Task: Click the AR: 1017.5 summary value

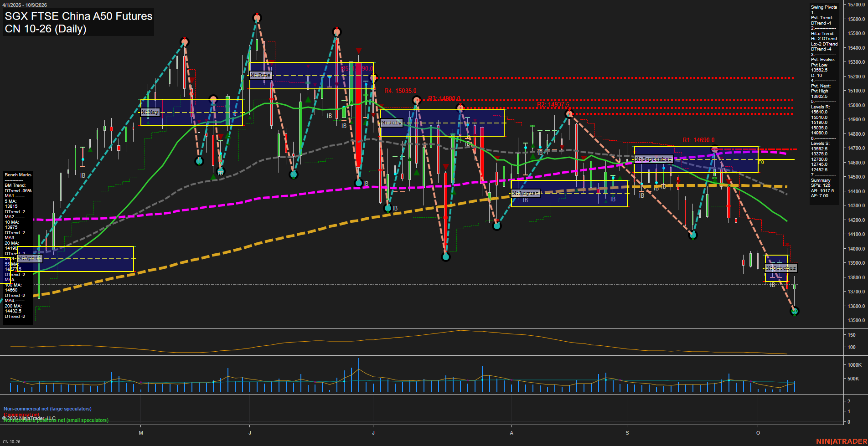Action: [822, 191]
